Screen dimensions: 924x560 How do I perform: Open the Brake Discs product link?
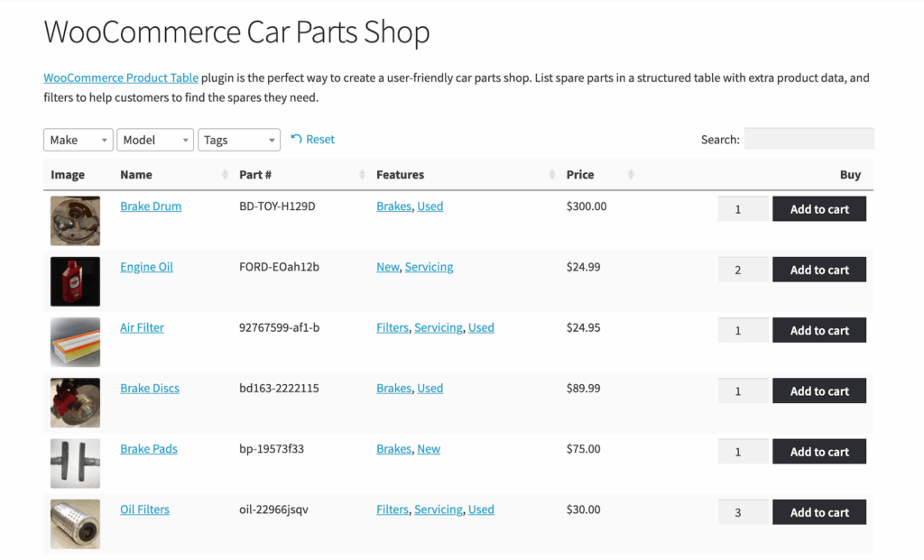(x=150, y=388)
